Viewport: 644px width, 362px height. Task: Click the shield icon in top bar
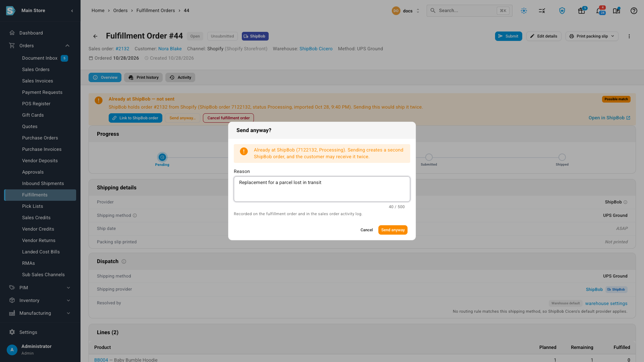[562, 11]
